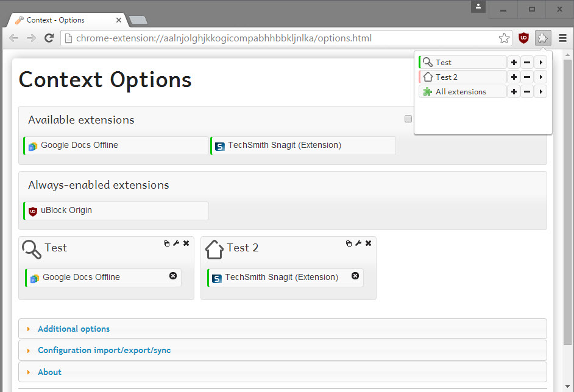Go back to the previous page
Screen dimensions: 574x392
pos(13,38)
